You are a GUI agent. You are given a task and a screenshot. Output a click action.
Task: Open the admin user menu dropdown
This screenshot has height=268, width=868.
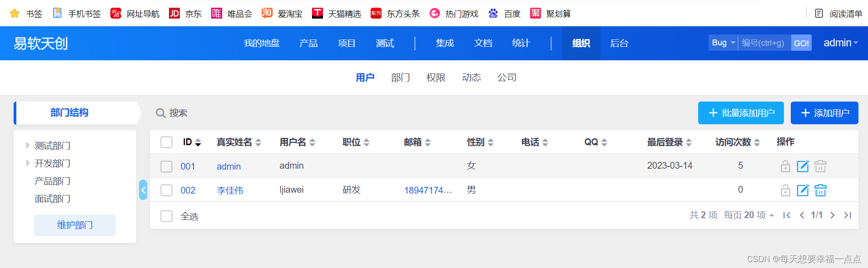[x=841, y=43]
